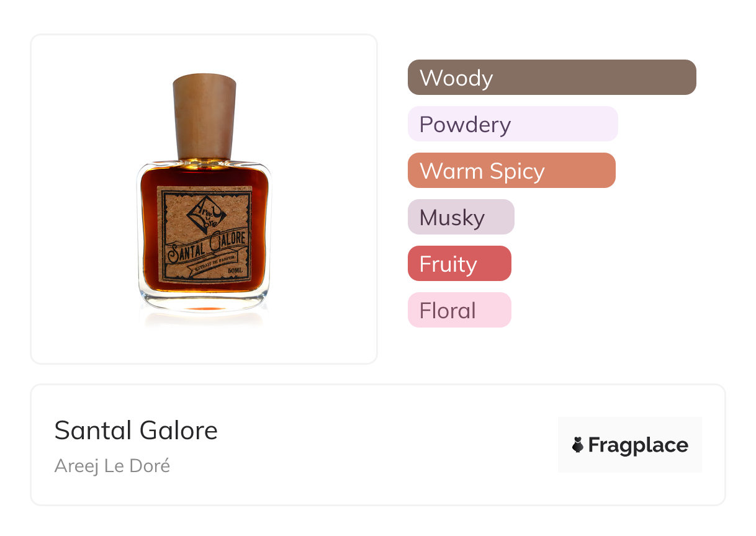This screenshot has width=756, height=536.
Task: Open the Santal Galore fragrance title
Action: click(136, 430)
